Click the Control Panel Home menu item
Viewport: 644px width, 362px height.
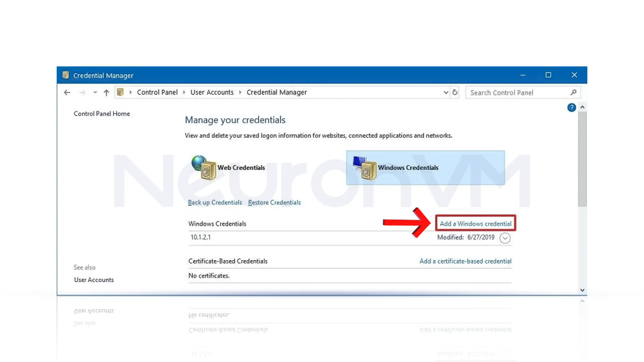click(x=102, y=114)
